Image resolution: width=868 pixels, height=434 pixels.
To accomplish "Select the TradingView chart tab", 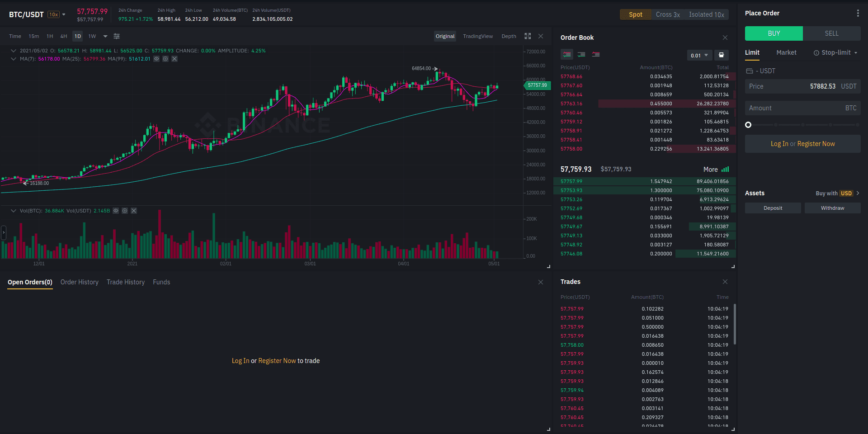I will [477, 36].
